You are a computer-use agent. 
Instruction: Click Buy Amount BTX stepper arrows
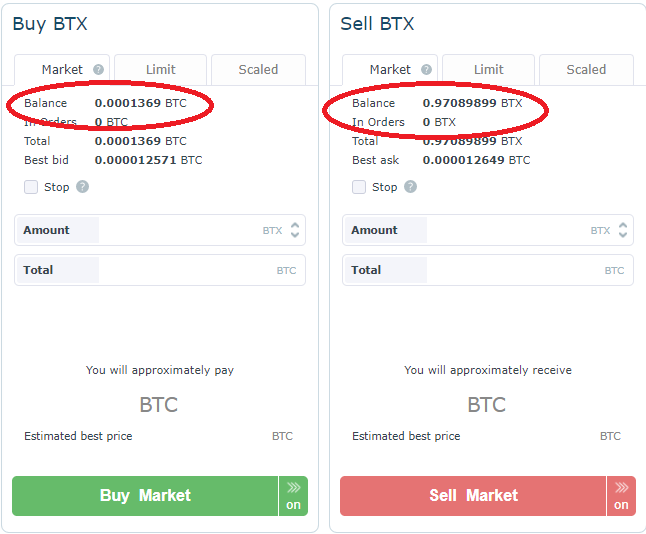pos(295,230)
